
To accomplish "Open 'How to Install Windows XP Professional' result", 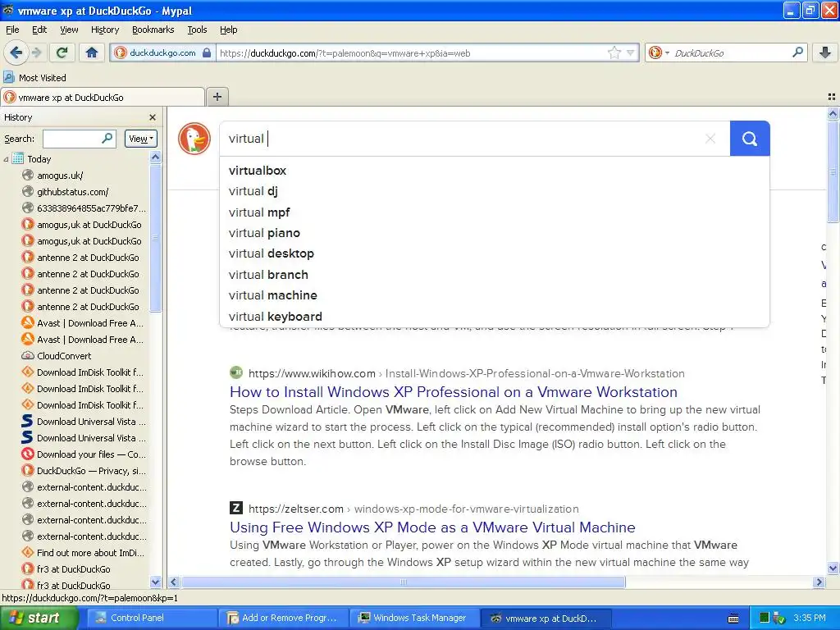I will point(453,392).
